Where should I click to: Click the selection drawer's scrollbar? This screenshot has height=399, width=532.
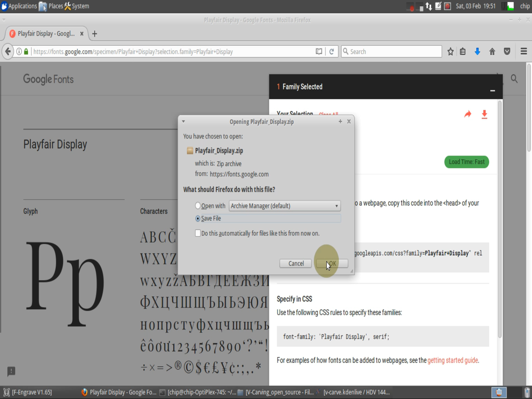[x=500, y=220]
